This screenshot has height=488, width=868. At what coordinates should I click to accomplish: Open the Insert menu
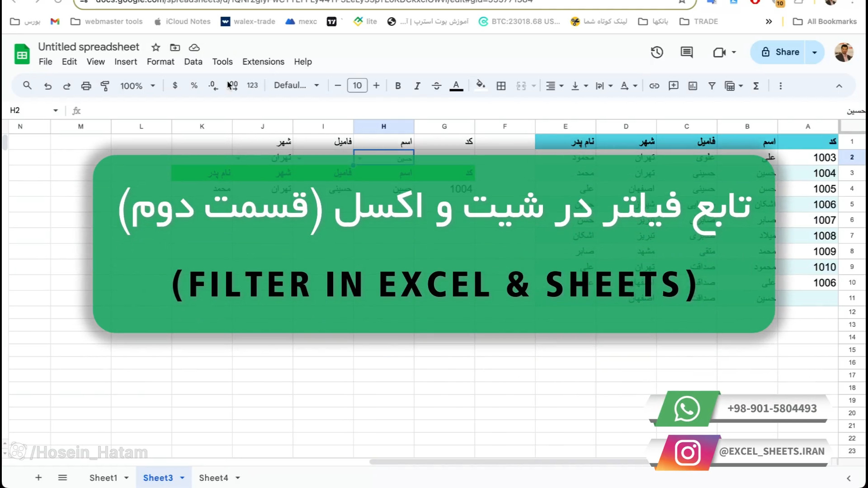(x=126, y=61)
